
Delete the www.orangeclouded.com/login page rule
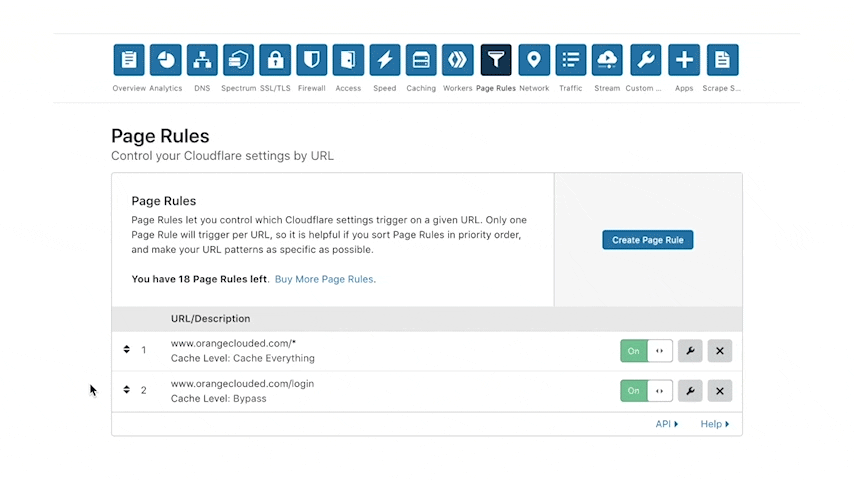(x=719, y=391)
